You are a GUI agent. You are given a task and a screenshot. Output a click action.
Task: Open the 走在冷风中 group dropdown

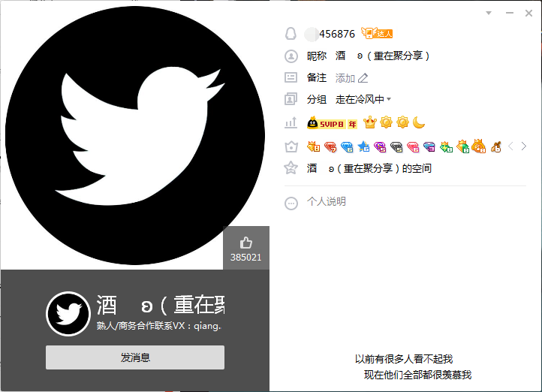[363, 100]
